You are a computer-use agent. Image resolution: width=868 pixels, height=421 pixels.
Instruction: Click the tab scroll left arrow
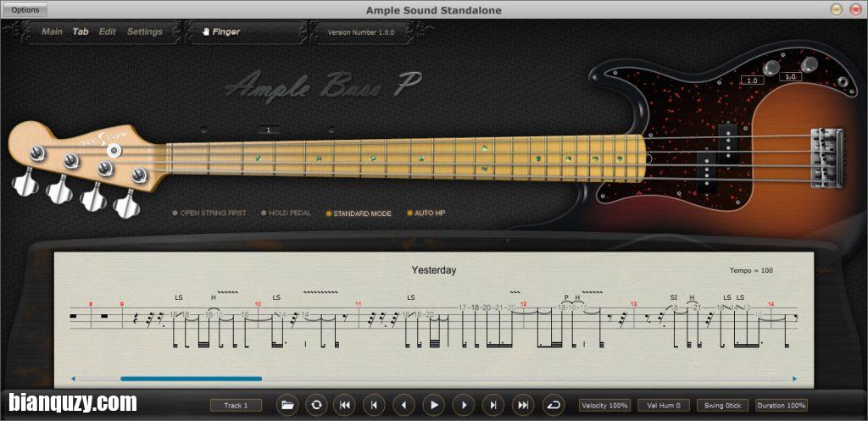73,379
